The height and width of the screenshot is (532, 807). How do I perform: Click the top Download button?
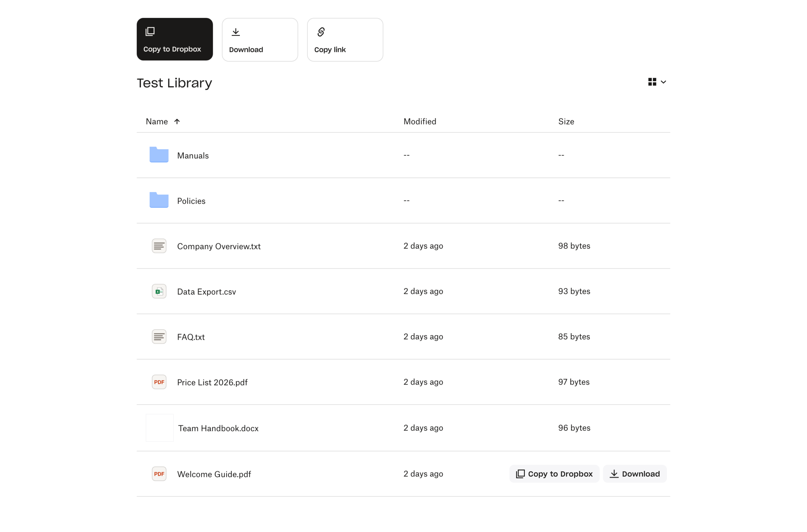point(260,40)
